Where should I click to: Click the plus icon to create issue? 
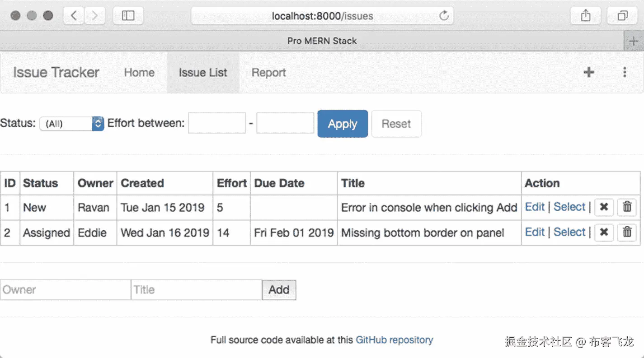[x=588, y=72]
